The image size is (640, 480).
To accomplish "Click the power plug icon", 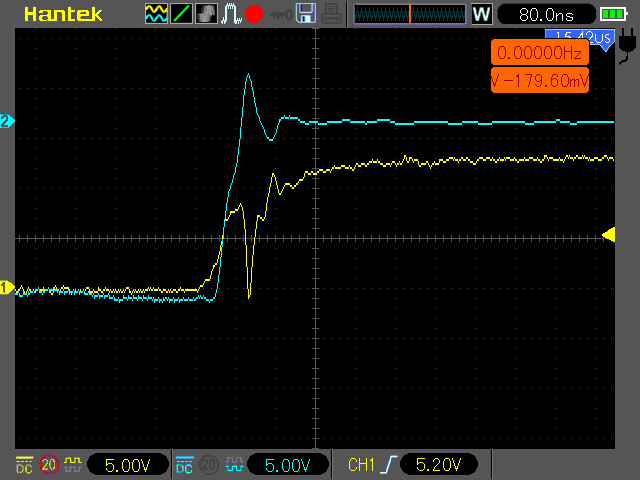I will [627, 46].
